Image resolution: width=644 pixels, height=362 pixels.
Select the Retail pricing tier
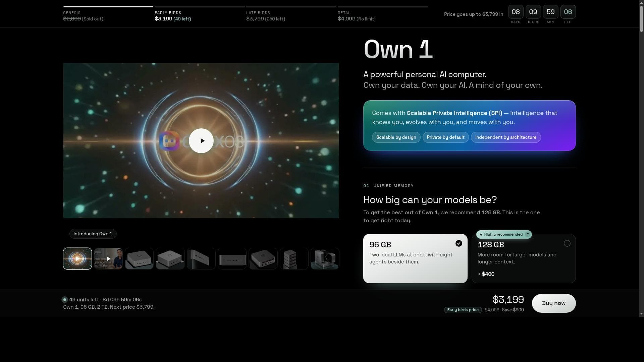tap(383, 15)
